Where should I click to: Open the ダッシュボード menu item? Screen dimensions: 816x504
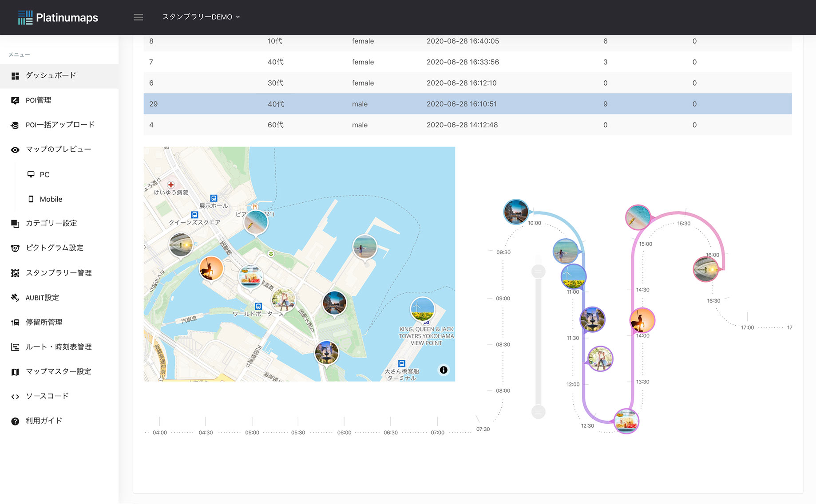[51, 75]
